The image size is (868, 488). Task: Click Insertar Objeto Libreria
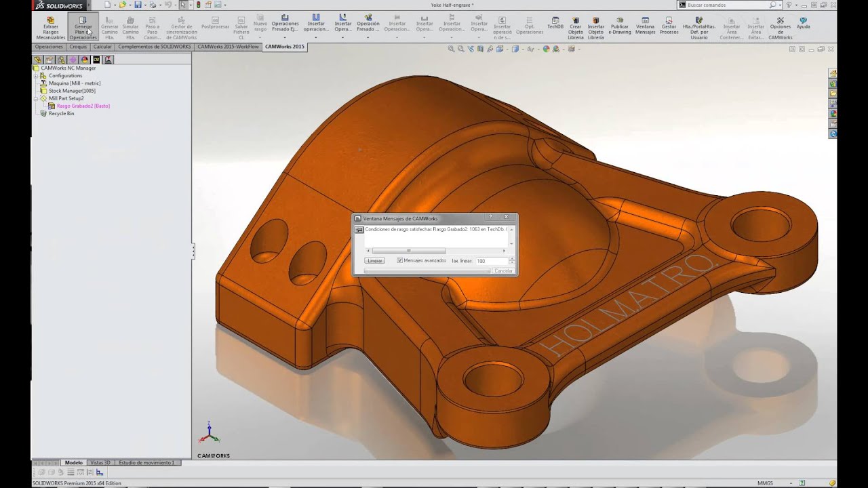pyautogui.click(x=595, y=27)
